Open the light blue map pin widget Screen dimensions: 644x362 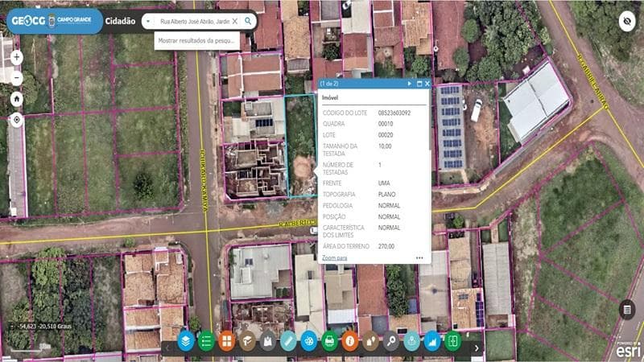(x=411, y=341)
